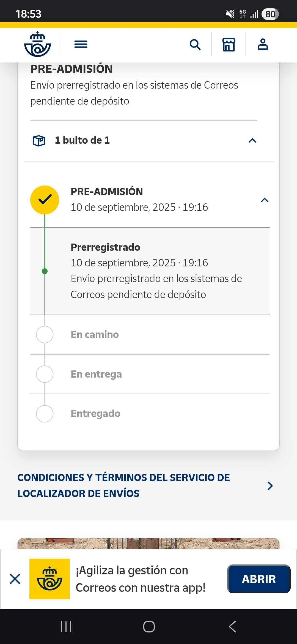Dismiss the app promotion banner
This screenshot has width=297, height=644.
tap(15, 579)
